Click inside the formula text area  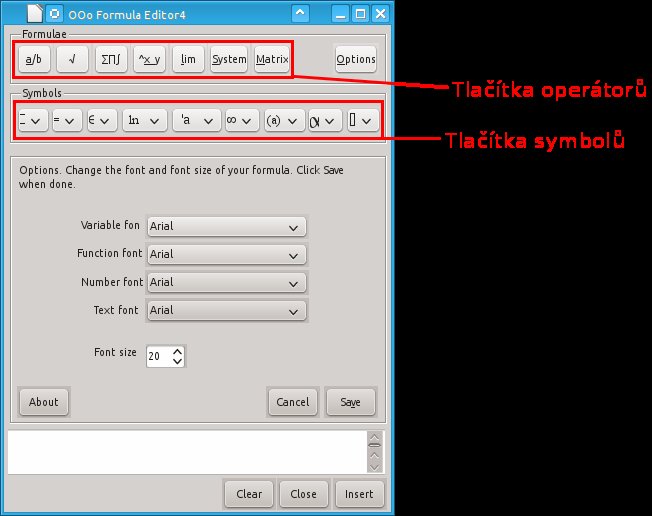coord(187,452)
